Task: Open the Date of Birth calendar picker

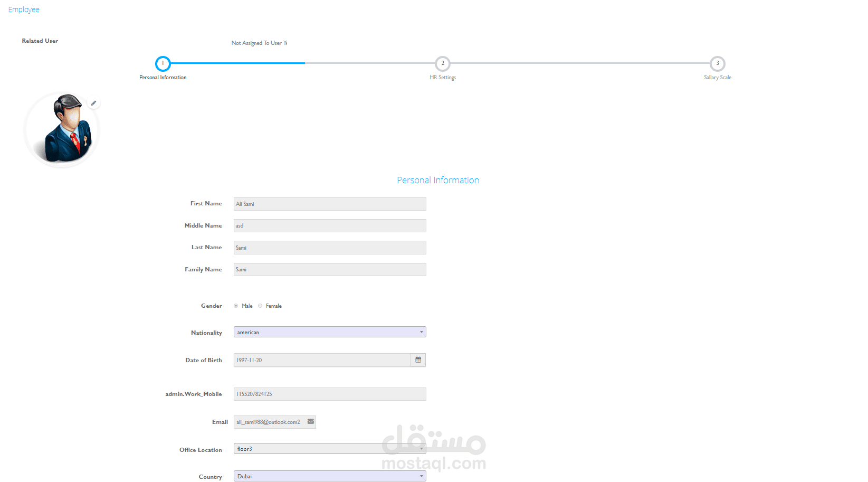Action: point(418,360)
